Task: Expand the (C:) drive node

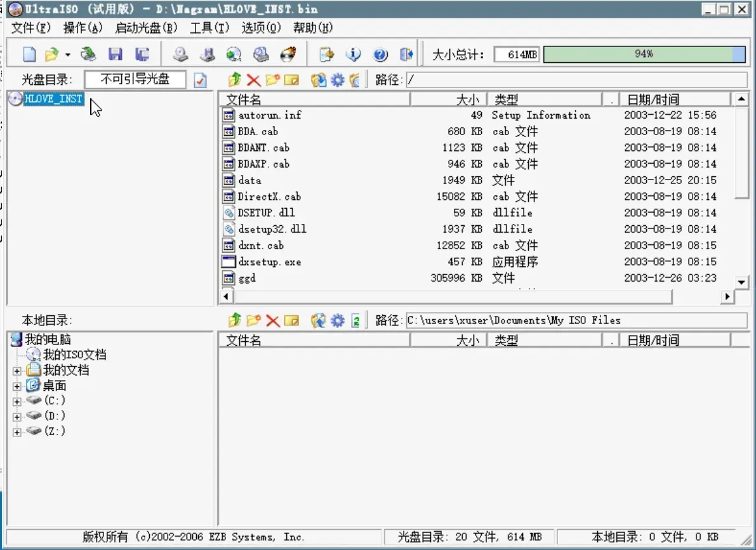Action: 17,402
